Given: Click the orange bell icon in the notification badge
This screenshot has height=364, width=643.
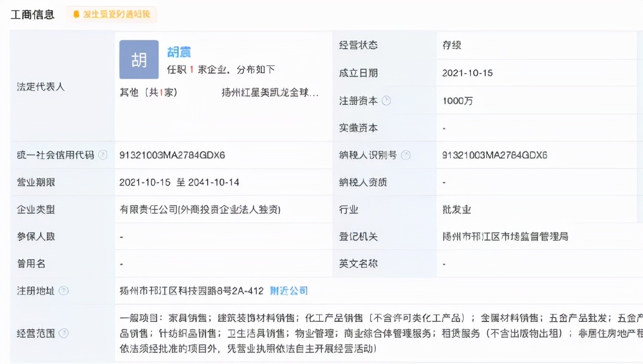Looking at the screenshot, I should pos(76,14).
